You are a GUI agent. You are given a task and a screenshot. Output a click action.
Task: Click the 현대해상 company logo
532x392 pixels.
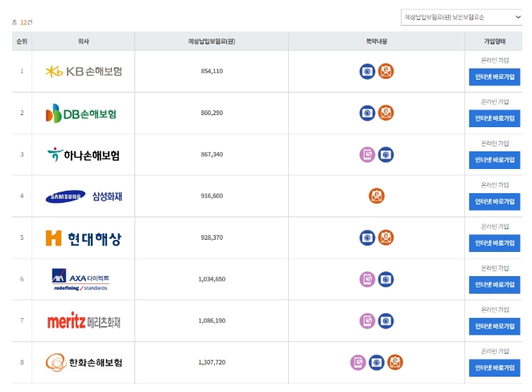click(x=84, y=238)
